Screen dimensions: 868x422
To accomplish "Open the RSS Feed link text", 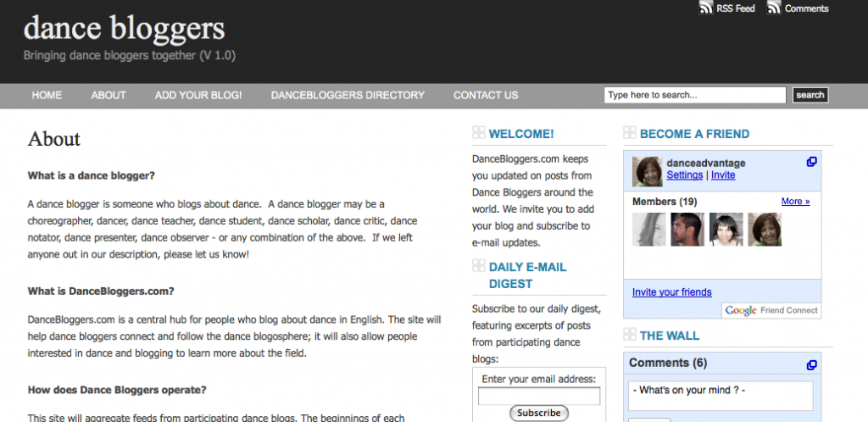I will click(736, 8).
